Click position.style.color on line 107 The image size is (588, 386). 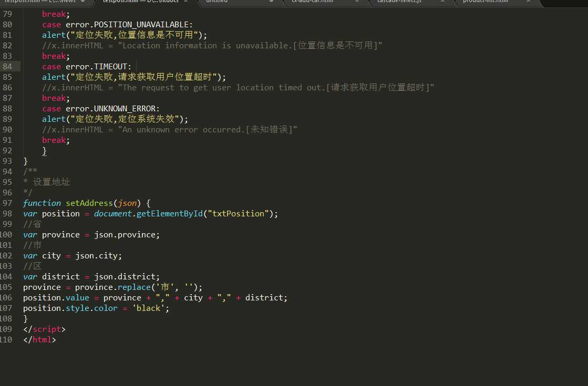70,308
